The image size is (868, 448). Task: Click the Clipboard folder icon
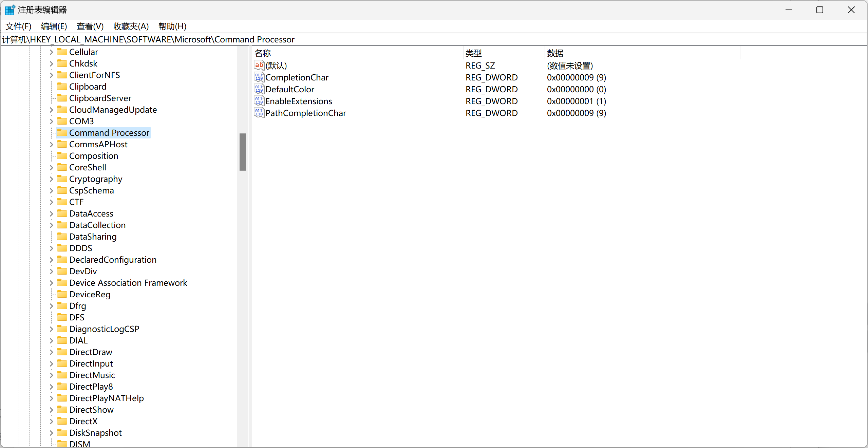(x=62, y=87)
